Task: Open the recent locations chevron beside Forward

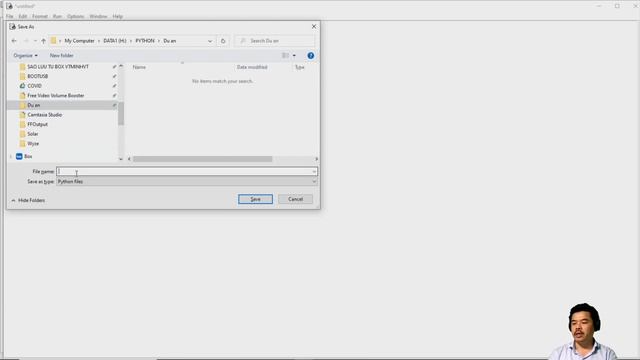Action: (x=35, y=41)
